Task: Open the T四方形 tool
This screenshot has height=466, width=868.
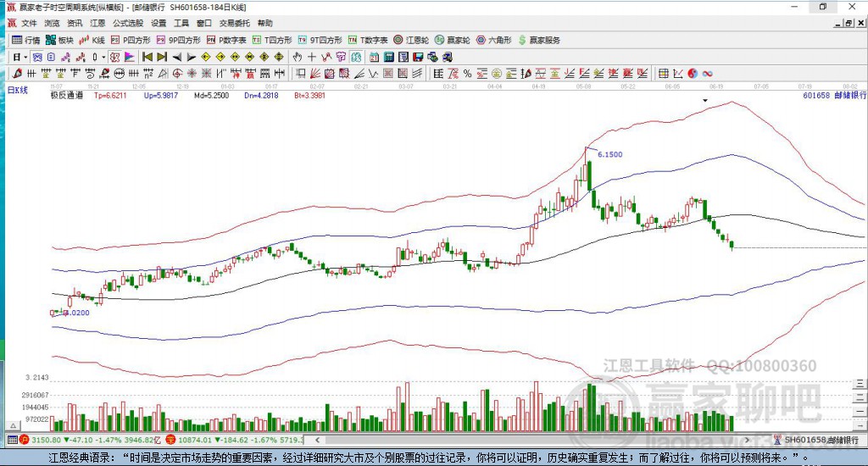Action: (272, 40)
